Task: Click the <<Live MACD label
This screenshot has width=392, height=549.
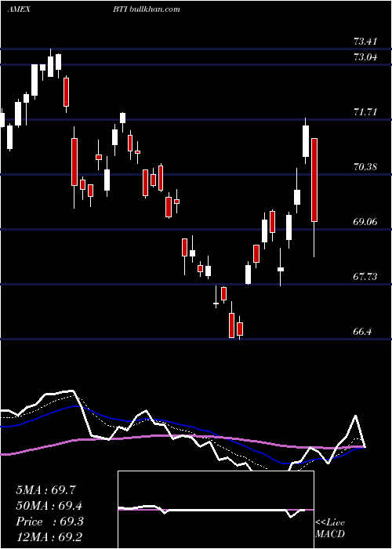Action: pos(330,528)
